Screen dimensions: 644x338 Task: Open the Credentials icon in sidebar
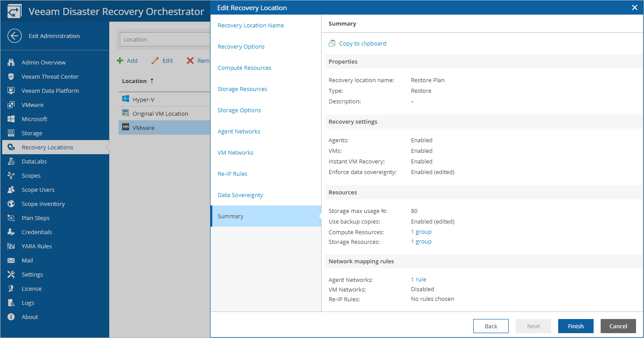pyautogui.click(x=11, y=232)
